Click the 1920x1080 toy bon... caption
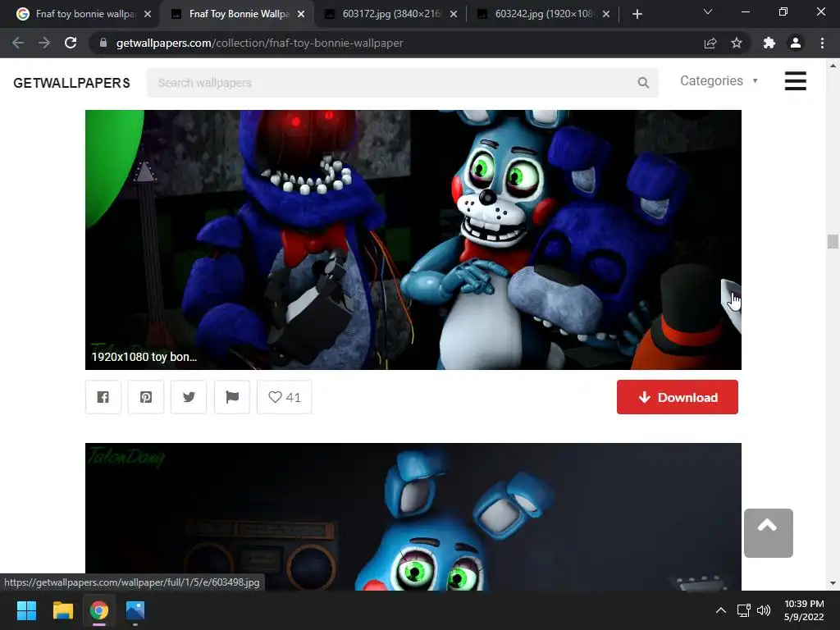Viewport: 840px width, 630px height. pos(144,357)
